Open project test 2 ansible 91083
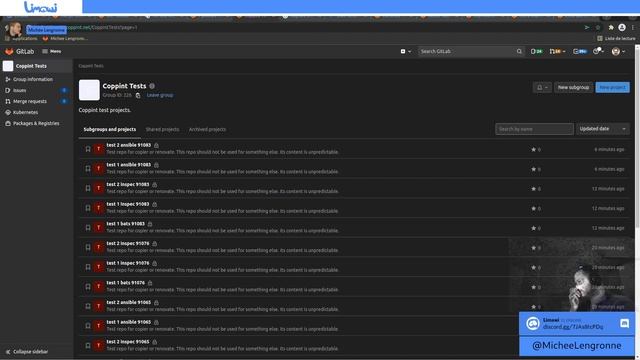 (129, 145)
